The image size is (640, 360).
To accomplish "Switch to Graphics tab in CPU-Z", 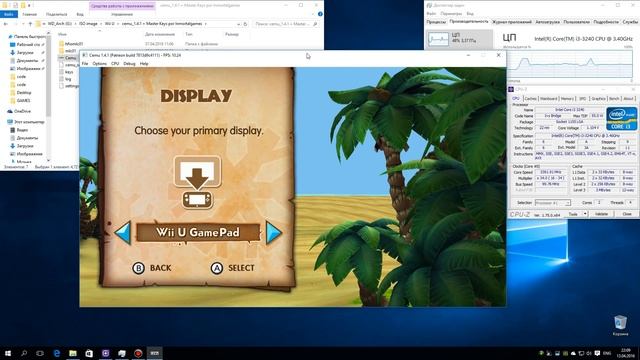I will [598, 99].
